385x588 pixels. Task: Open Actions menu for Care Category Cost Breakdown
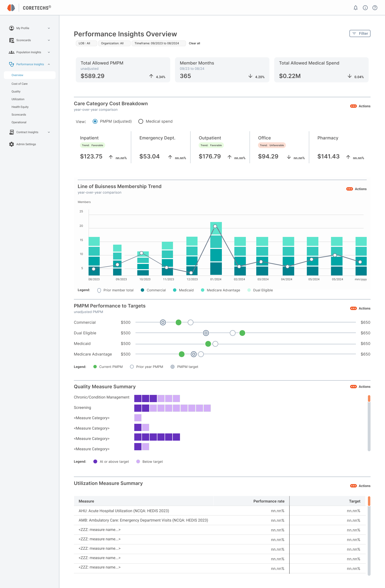click(360, 106)
